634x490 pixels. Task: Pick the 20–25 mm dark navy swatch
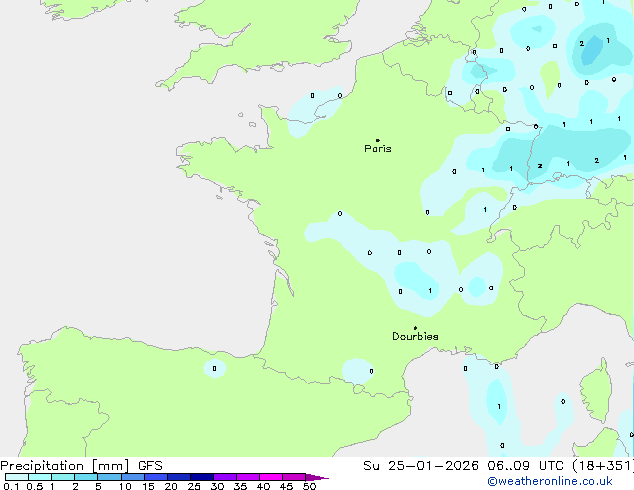[x=180, y=477]
